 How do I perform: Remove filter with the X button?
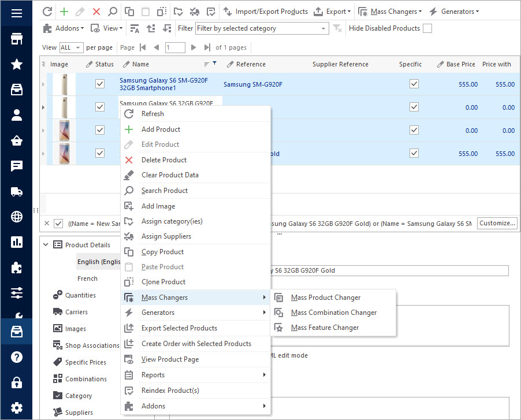[47, 224]
